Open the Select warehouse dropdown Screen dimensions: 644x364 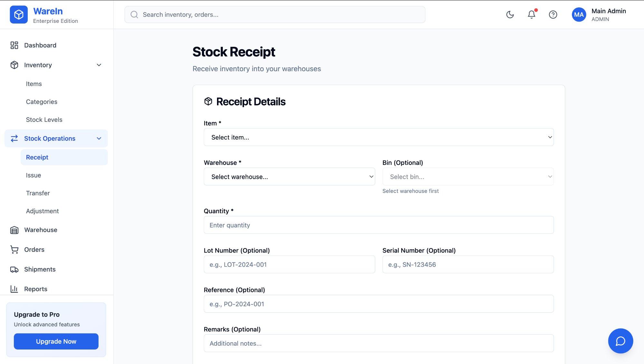coord(289,177)
